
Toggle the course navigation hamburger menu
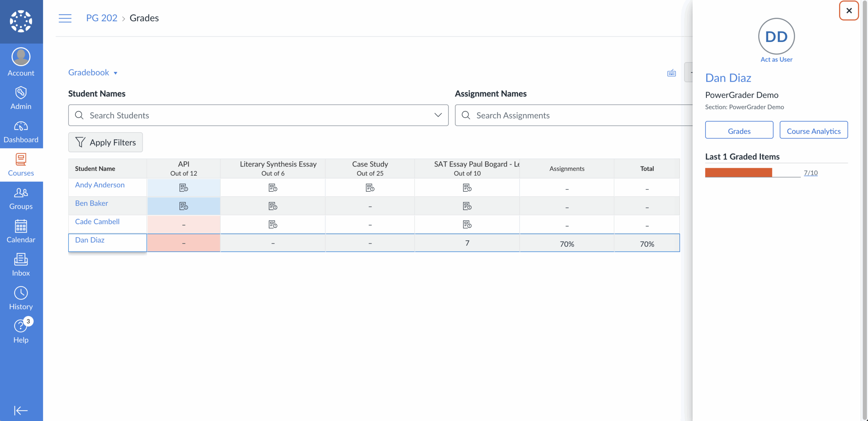coord(65,18)
